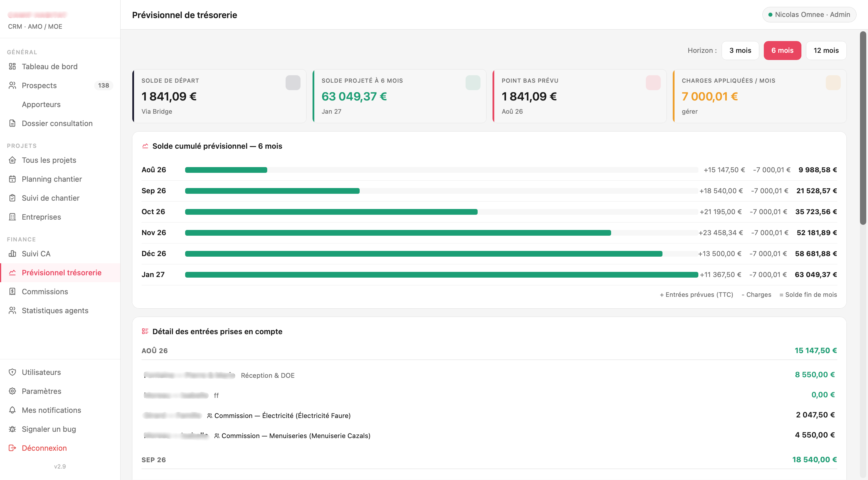Open Statistiques agents page
The image size is (868, 480).
(x=60, y=310)
